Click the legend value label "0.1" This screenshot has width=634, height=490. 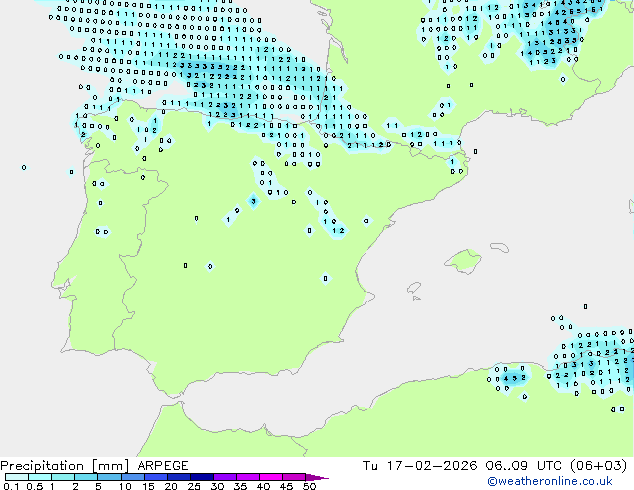tap(11, 486)
